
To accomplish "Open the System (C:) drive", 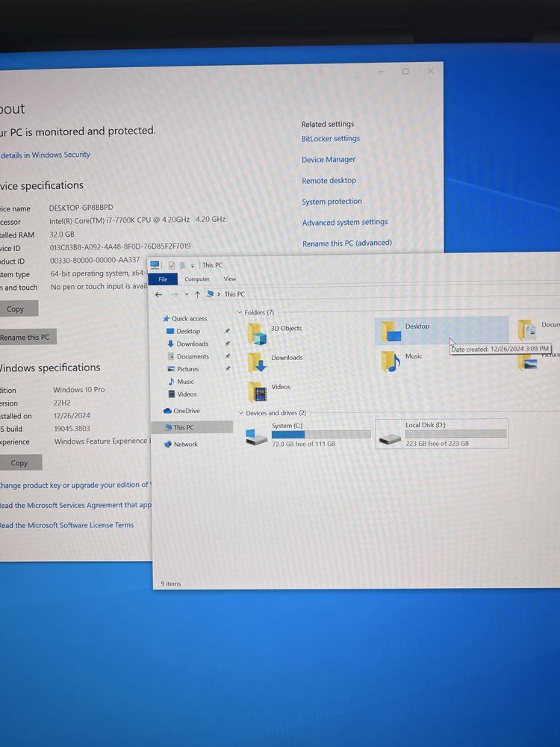I will tap(308, 435).
